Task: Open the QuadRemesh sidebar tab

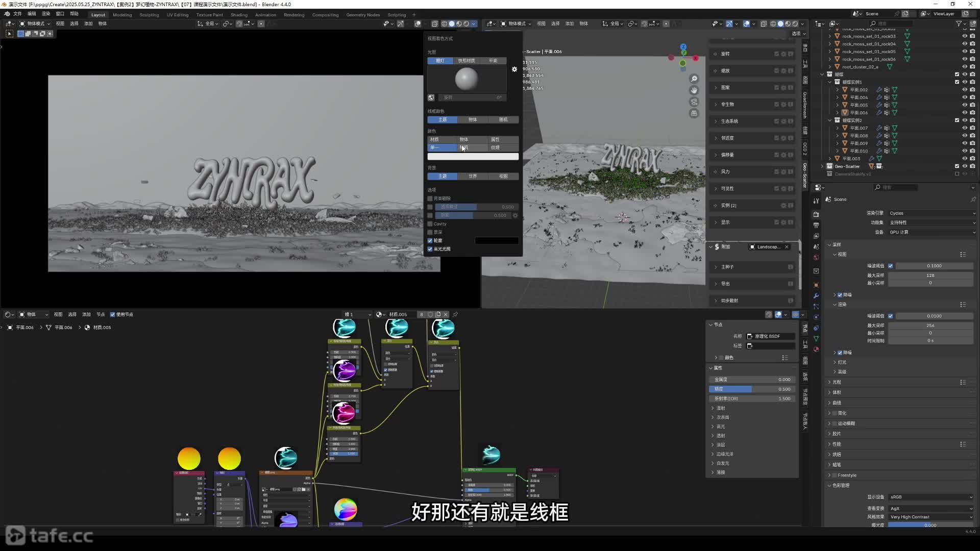Action: [x=805, y=105]
